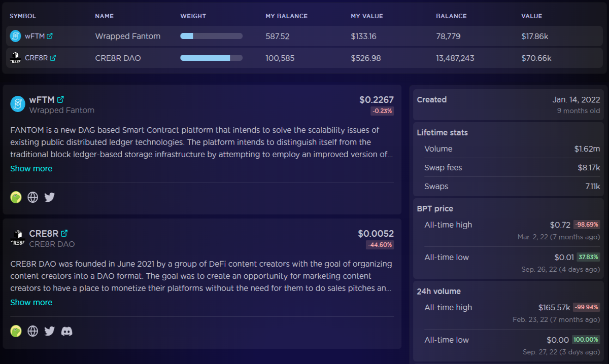The width and height of the screenshot is (609, 364).
Task: Visit Wrapped Fantom website globe icon
Action: point(33,197)
